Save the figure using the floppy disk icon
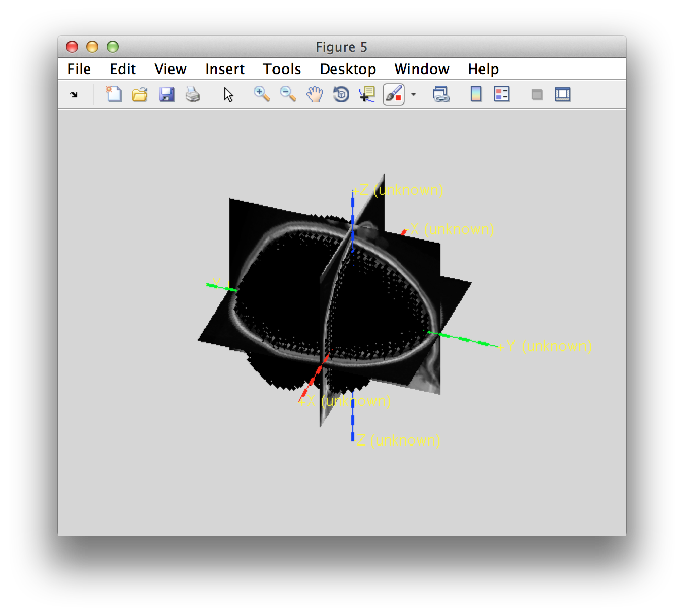The image size is (684, 616). tap(166, 94)
